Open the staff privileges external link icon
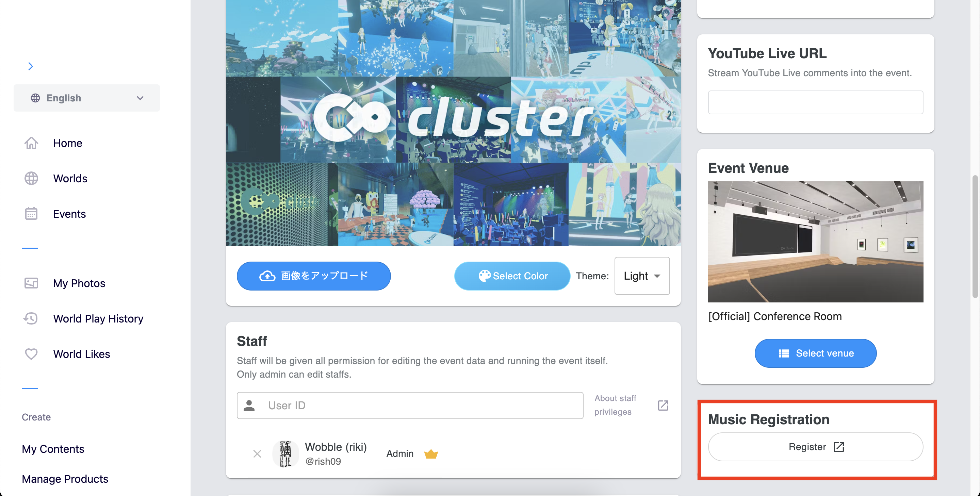 tap(663, 406)
